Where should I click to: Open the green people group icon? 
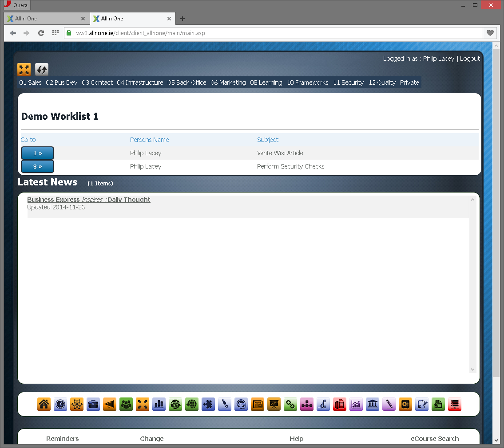click(126, 404)
